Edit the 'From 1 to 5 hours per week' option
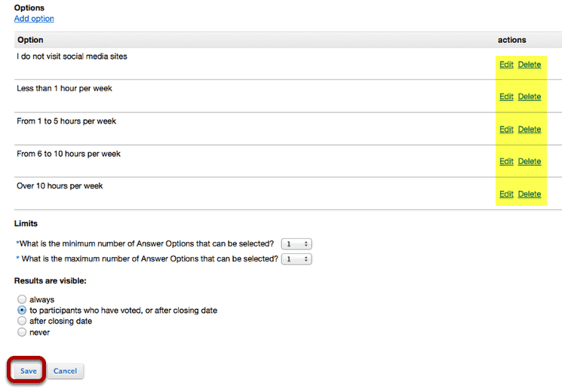 point(506,130)
